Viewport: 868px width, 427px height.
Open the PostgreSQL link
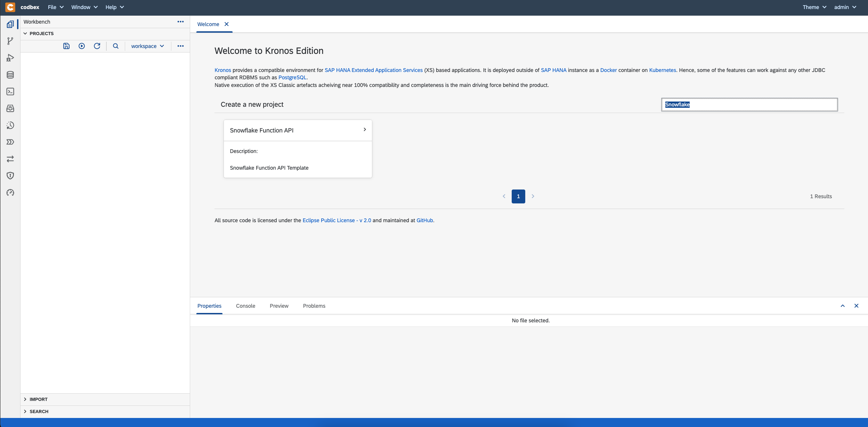(292, 77)
